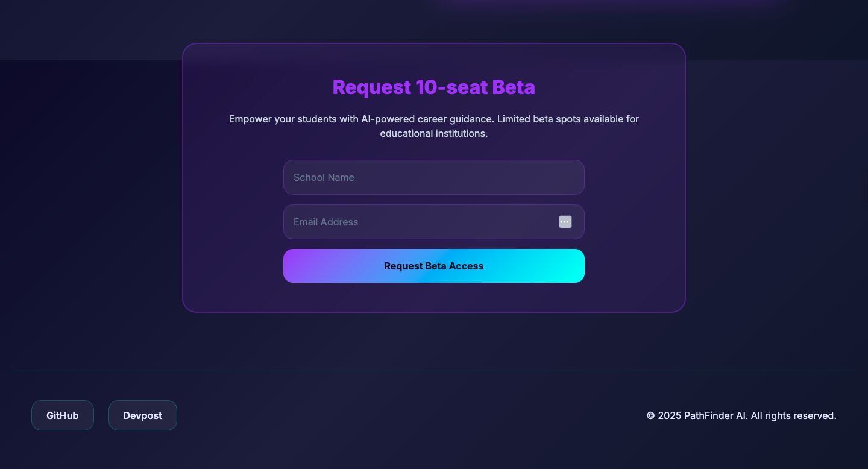This screenshot has width=868, height=469.
Task: Click the words "educational institutions"
Action: coord(433,133)
